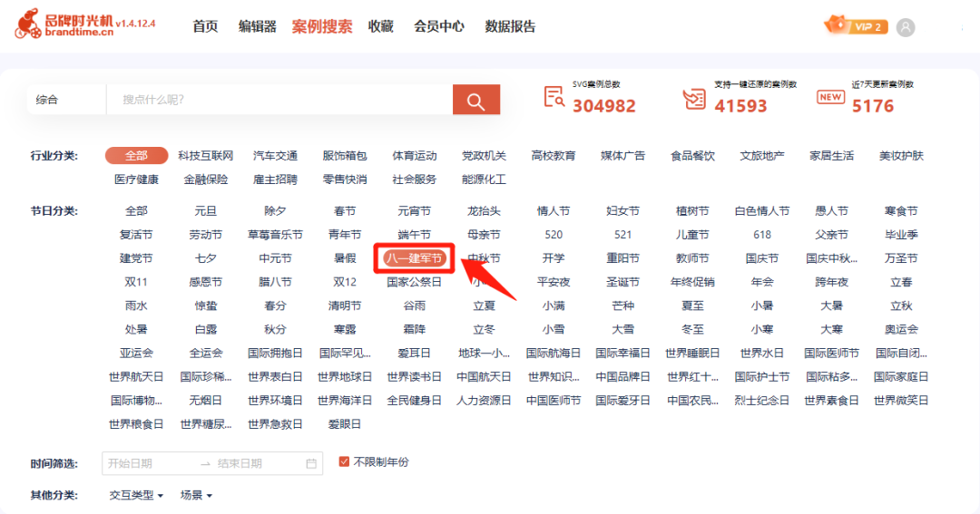Open the 会员中心 menu item

pyautogui.click(x=439, y=26)
